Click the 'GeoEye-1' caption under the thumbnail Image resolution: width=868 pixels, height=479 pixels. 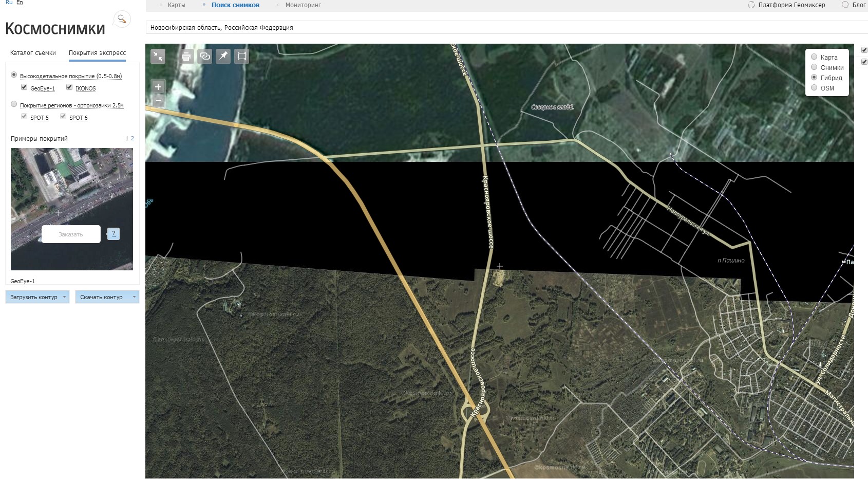coord(23,281)
